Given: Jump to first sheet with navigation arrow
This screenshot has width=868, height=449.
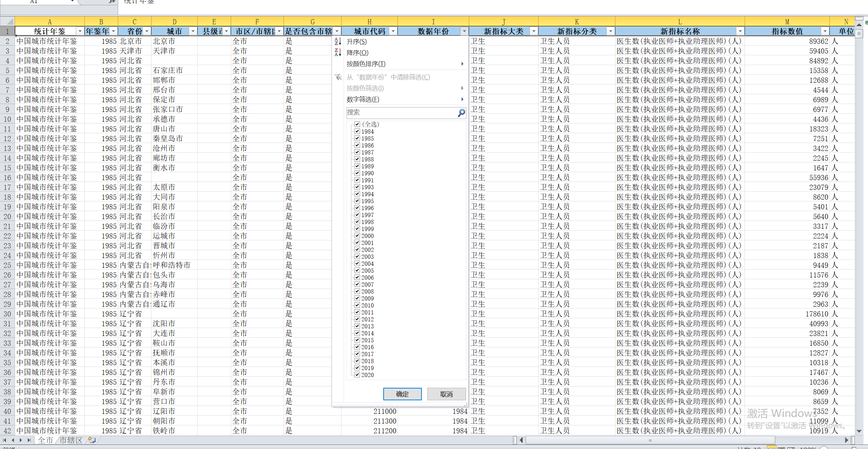Looking at the screenshot, I should (5, 440).
